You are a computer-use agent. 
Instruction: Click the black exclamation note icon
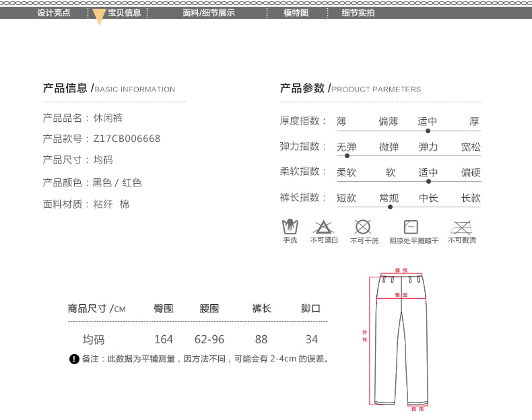74,359
